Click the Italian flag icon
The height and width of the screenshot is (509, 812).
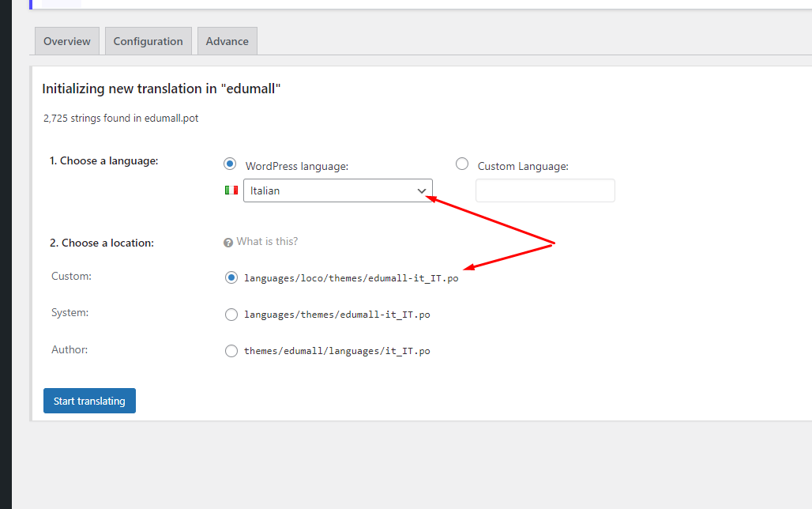231,190
